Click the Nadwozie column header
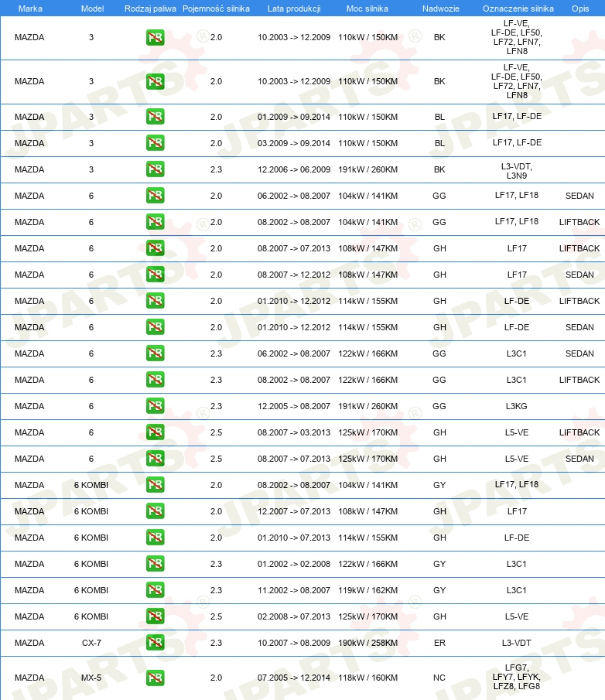 point(441,9)
